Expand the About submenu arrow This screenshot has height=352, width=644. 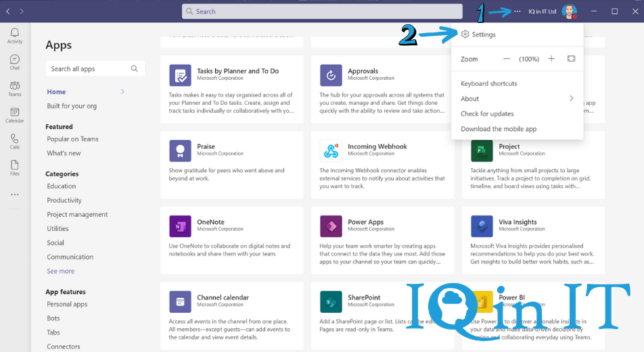(x=572, y=98)
